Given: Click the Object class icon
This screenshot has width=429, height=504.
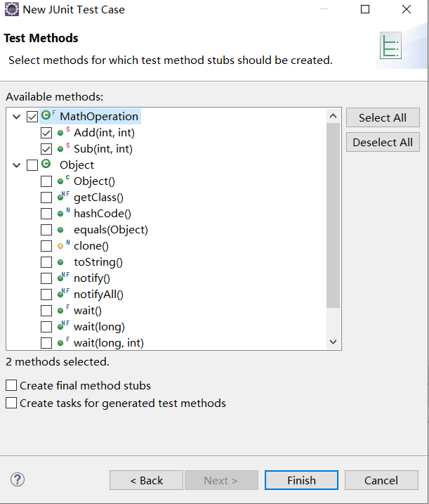Looking at the screenshot, I should tap(46, 164).
